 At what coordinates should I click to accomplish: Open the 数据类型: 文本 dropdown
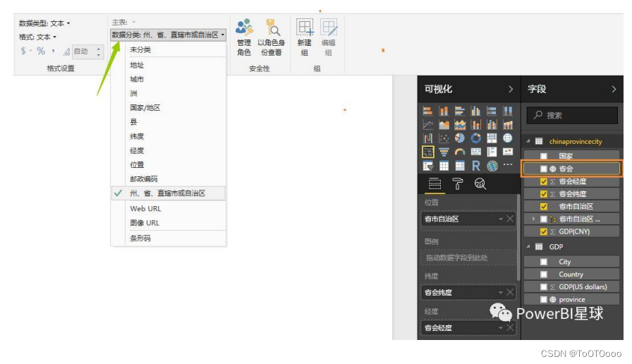[44, 23]
